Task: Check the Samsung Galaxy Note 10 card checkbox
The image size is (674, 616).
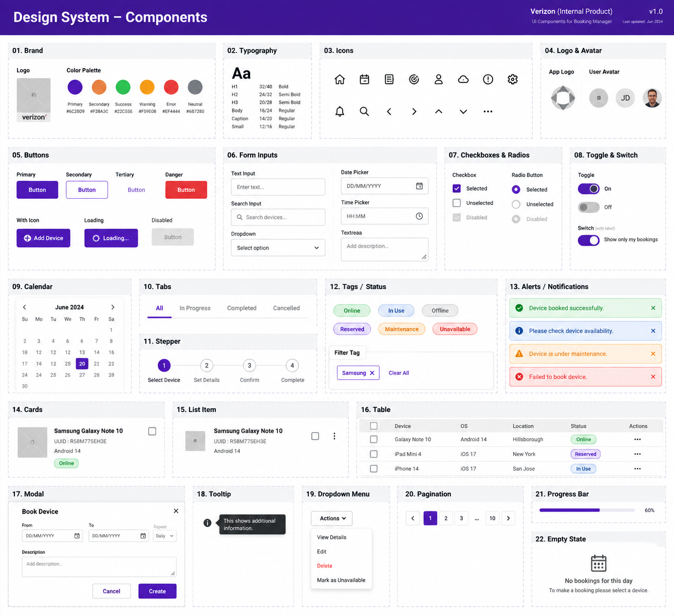Action: (x=152, y=432)
